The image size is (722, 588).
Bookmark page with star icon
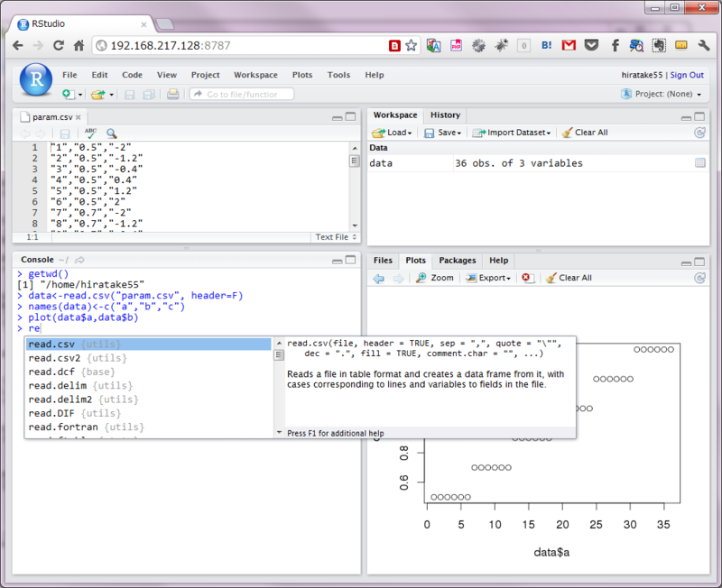pos(412,46)
